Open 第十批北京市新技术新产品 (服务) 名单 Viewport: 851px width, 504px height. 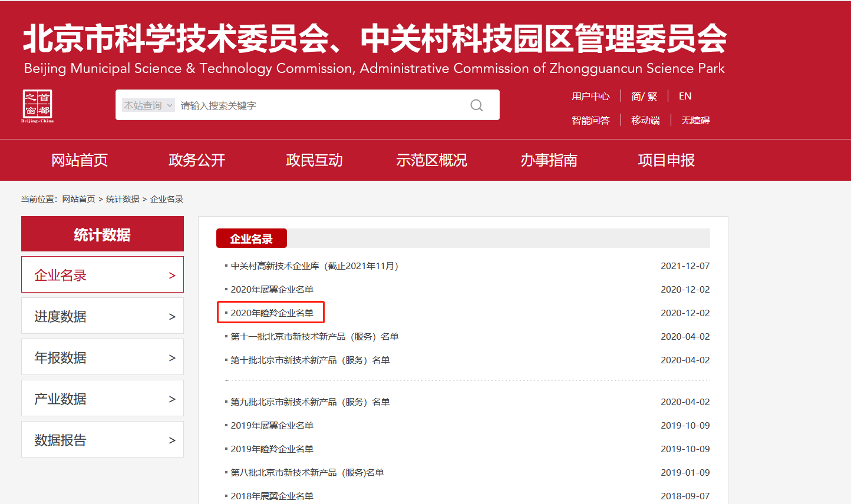pyautogui.click(x=310, y=360)
